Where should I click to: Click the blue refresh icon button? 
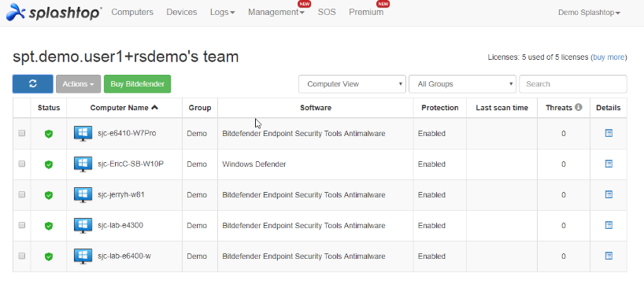tap(33, 83)
